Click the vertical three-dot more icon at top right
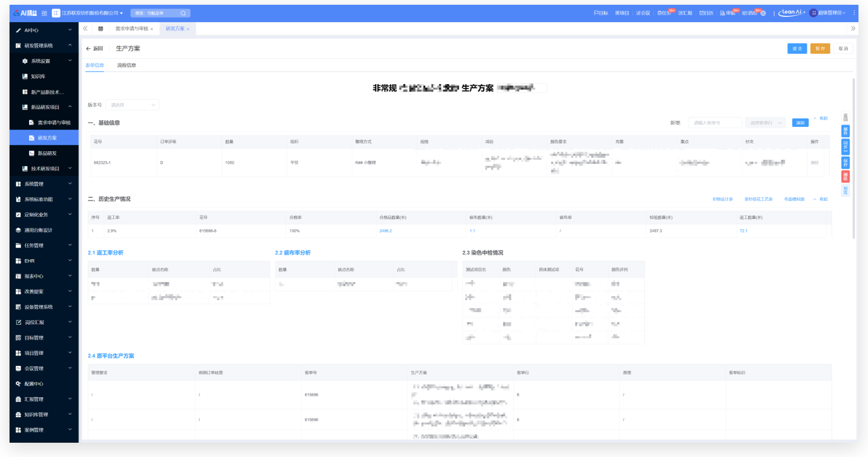Viewport: 868px width, 457px height. [853, 13]
